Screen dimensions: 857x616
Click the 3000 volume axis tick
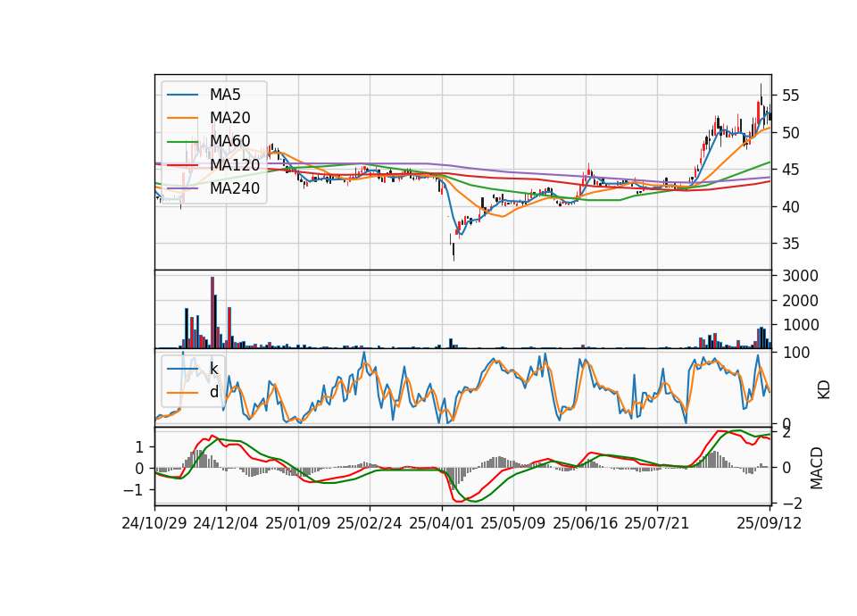coord(800,276)
